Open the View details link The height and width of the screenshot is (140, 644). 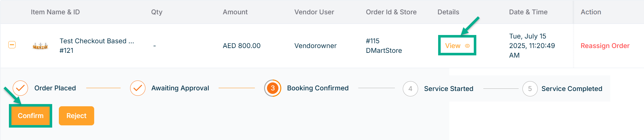(x=453, y=46)
